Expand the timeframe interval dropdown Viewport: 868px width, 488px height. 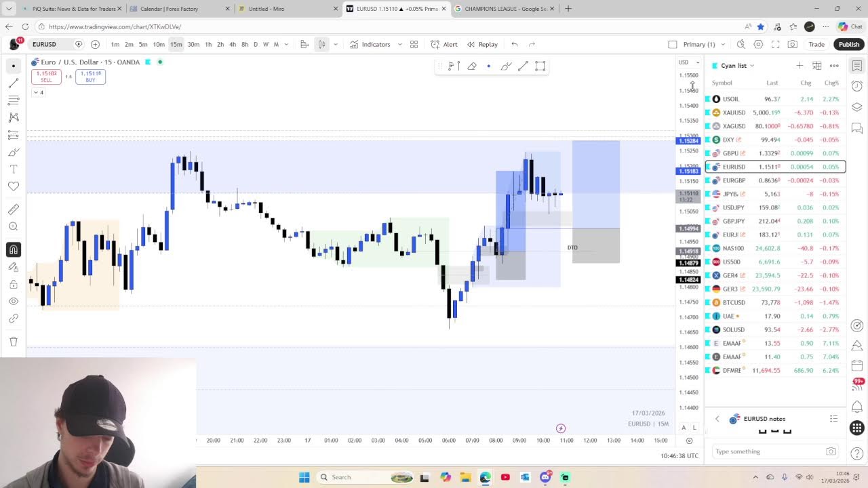286,44
